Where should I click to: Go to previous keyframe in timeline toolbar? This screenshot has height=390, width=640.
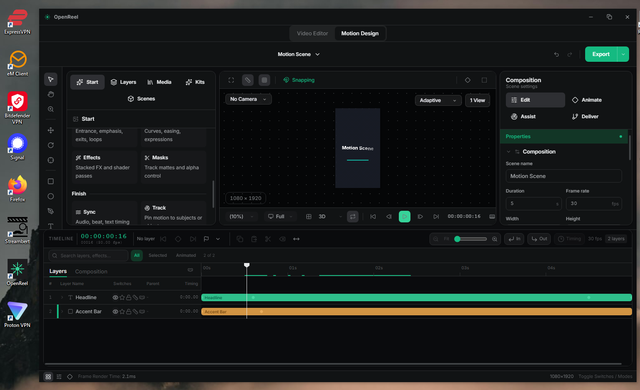(x=163, y=239)
